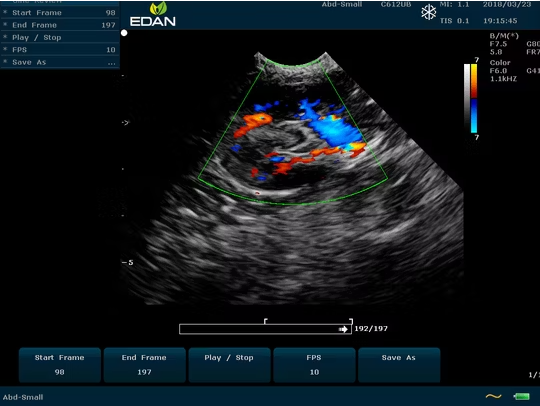Select the FPS 10 bottom button
This screenshot has width=540, height=406.
[314, 365]
